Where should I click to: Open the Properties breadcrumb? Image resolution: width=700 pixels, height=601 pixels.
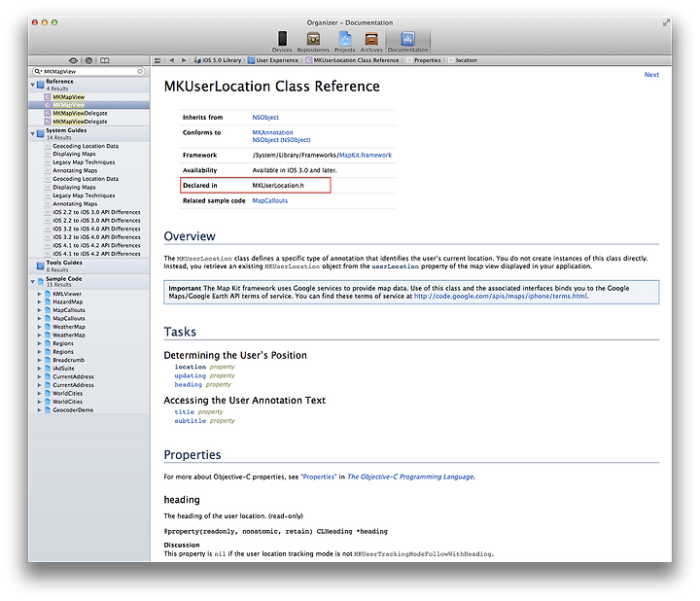pos(424,60)
